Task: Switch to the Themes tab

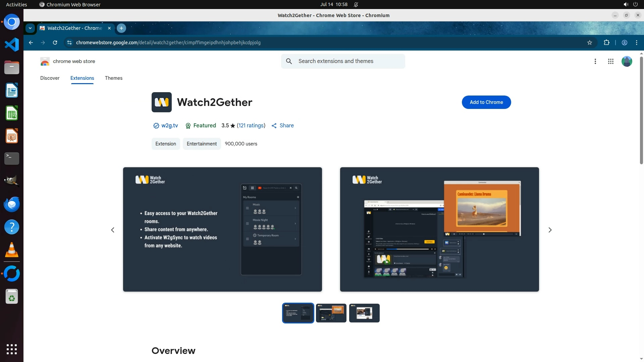Action: [113, 78]
